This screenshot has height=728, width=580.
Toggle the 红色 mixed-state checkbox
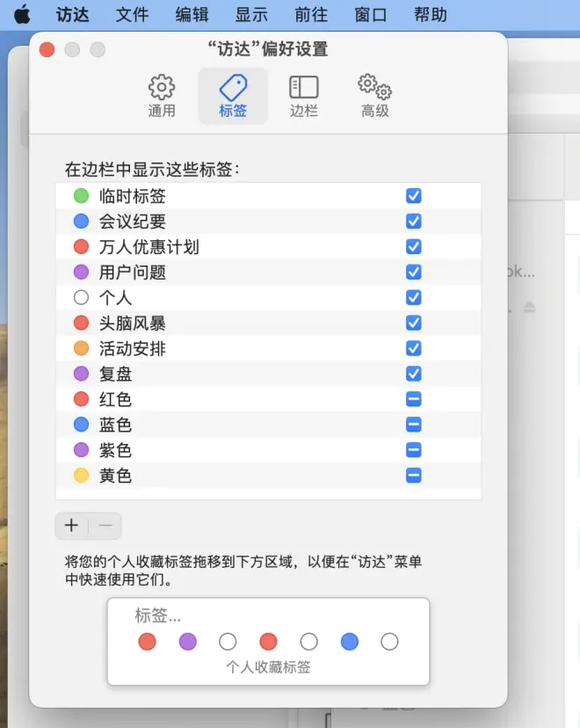coord(413,399)
